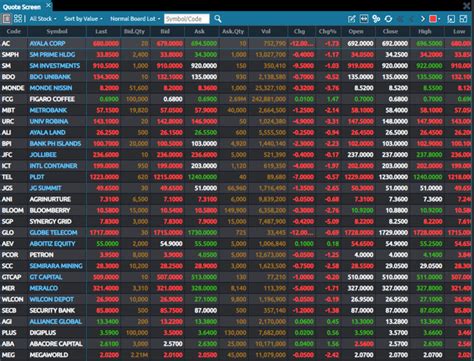Sort by the Symbol column header
Viewport: 474px width, 361px height.
57,32
